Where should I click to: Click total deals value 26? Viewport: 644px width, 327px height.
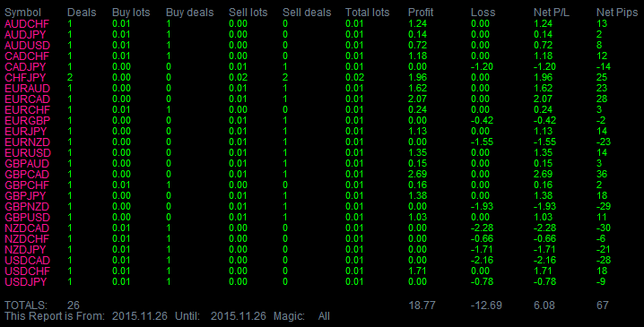[x=74, y=305]
